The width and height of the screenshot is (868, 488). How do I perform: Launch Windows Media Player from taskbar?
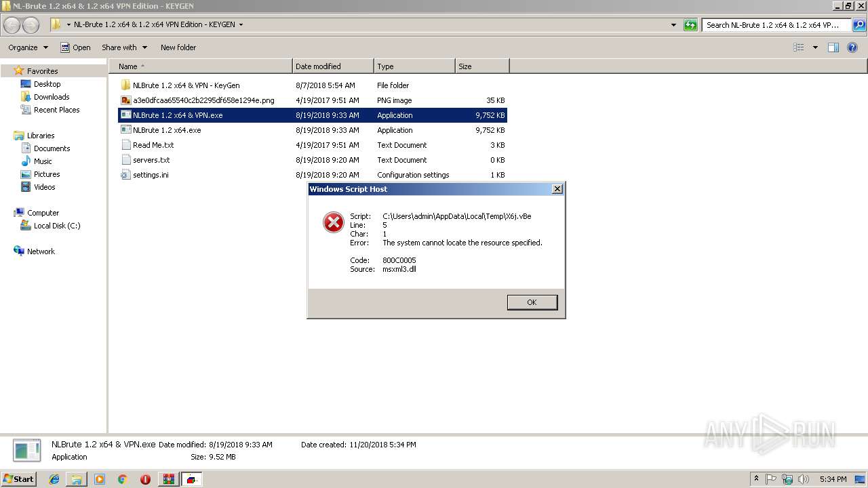click(x=100, y=479)
